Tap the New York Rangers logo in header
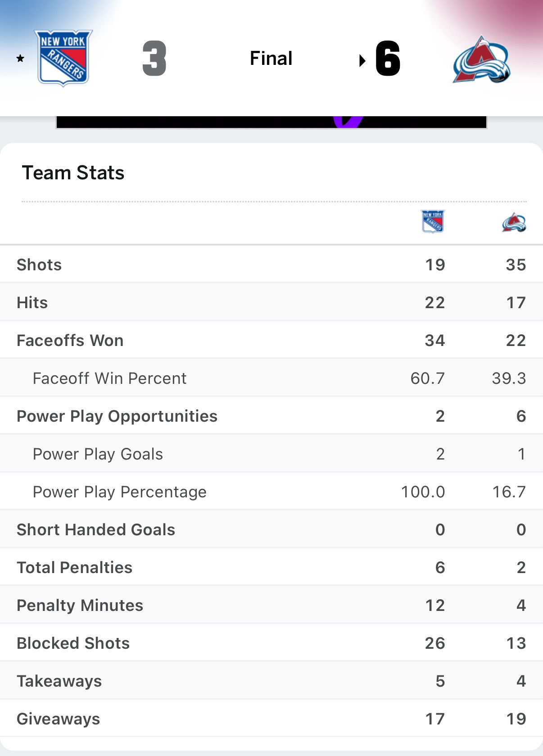This screenshot has width=543, height=756. tap(63, 58)
